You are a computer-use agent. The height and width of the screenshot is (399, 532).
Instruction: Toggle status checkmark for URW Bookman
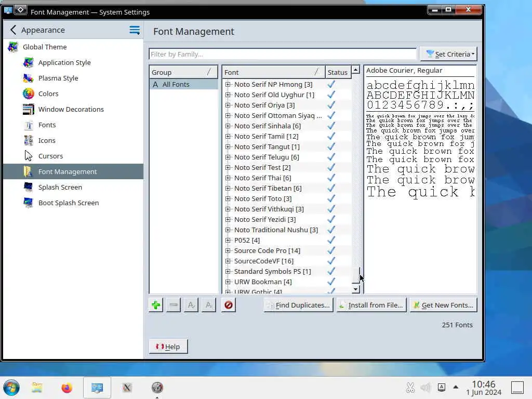331,282
